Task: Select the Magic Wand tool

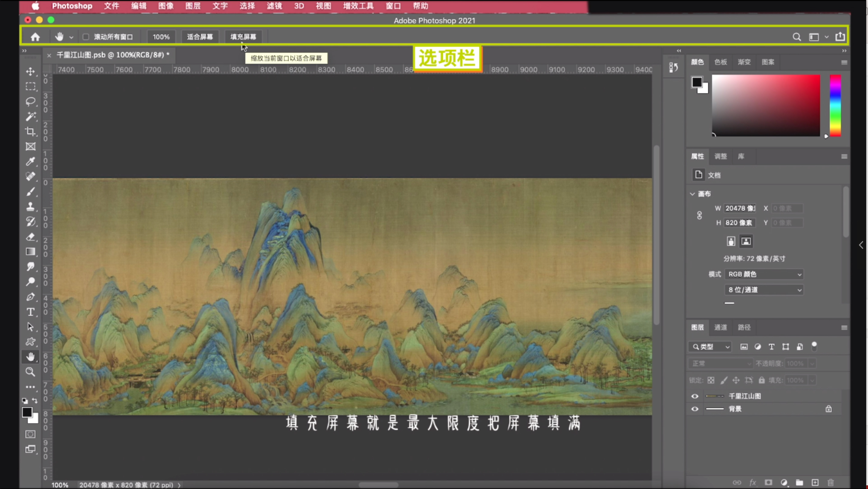Action: point(31,116)
